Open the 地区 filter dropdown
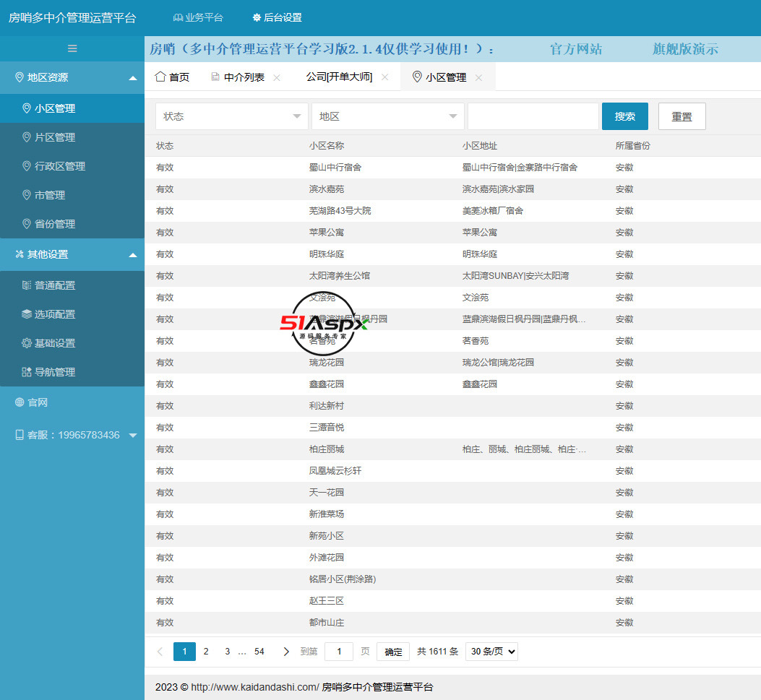 pyautogui.click(x=387, y=116)
